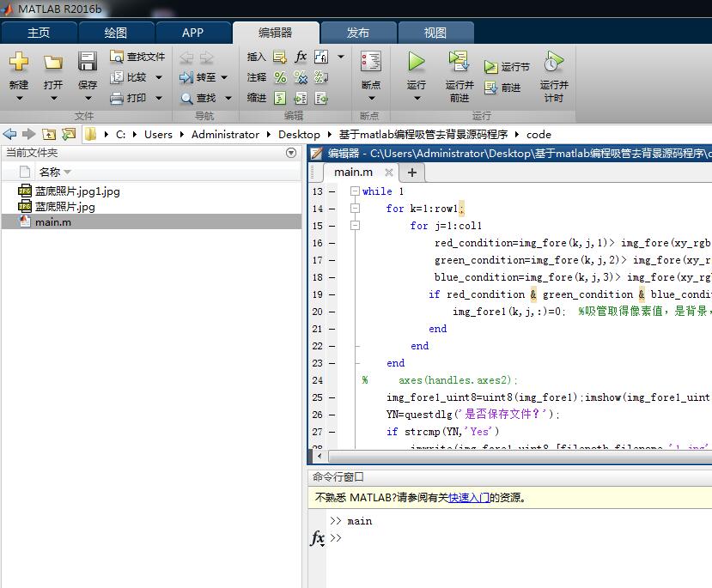Click the Find Files (查找文件) icon
Image resolution: width=712 pixels, height=588 pixels.
point(116,57)
